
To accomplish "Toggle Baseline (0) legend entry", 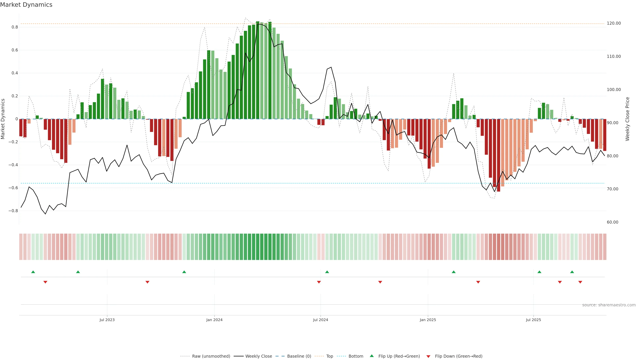I will click(299, 356).
